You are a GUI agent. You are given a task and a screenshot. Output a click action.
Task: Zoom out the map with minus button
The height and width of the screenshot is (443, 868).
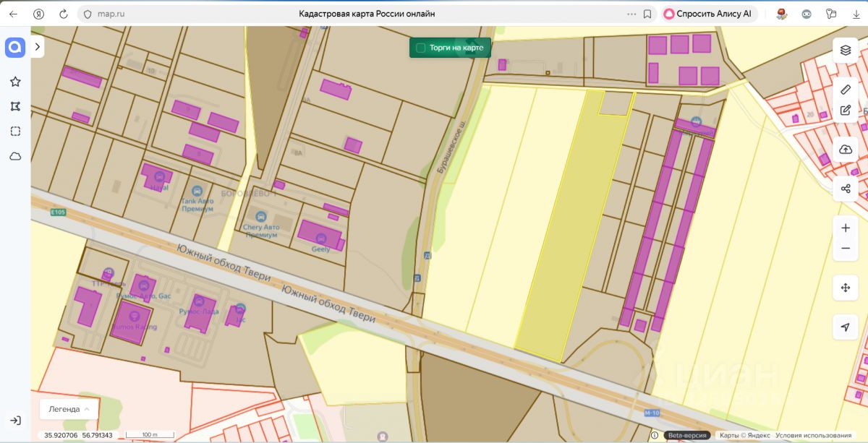(845, 249)
